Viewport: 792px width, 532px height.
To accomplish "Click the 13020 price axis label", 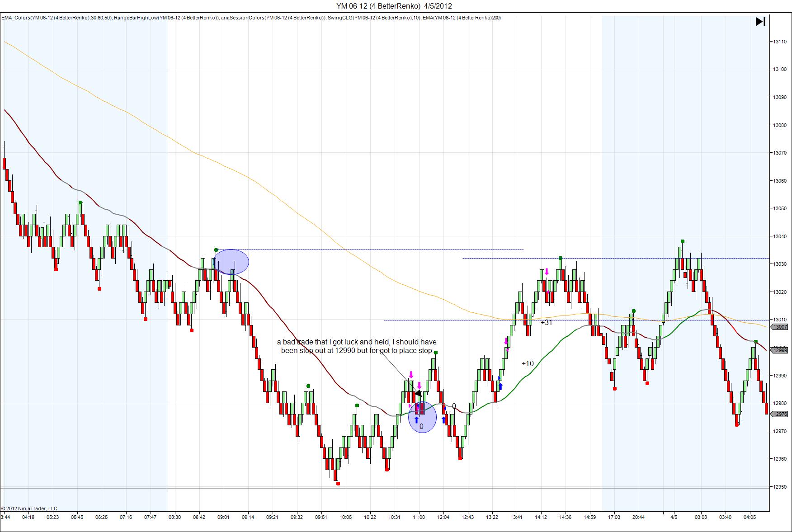I will point(780,292).
